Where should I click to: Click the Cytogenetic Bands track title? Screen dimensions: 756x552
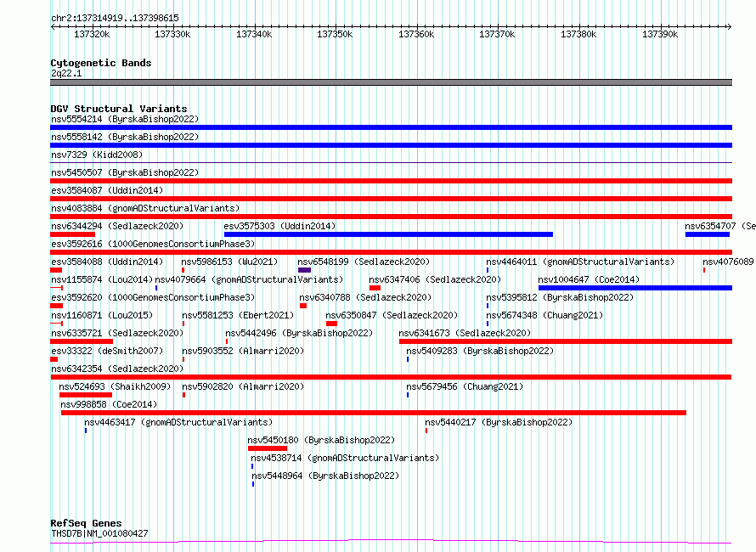[x=101, y=63]
